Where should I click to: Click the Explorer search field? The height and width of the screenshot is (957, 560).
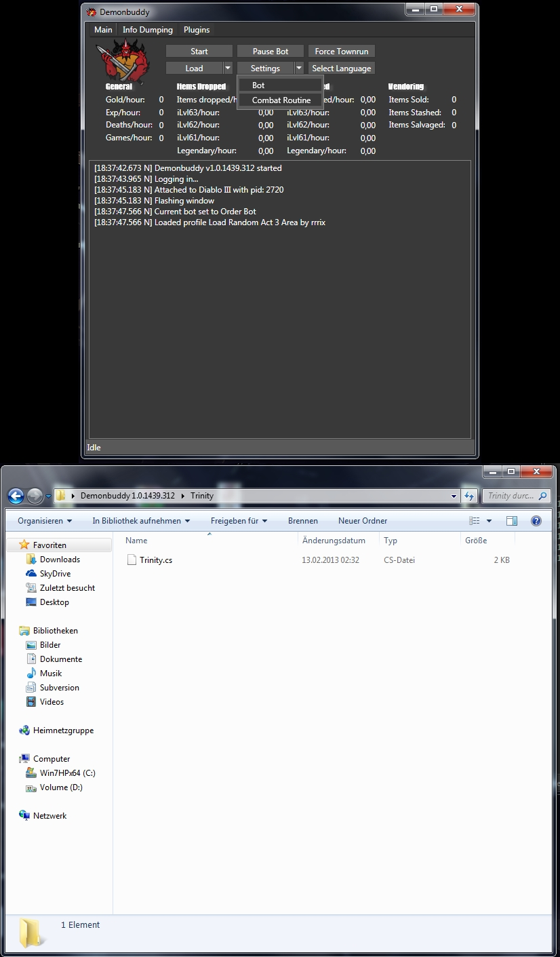click(512, 496)
